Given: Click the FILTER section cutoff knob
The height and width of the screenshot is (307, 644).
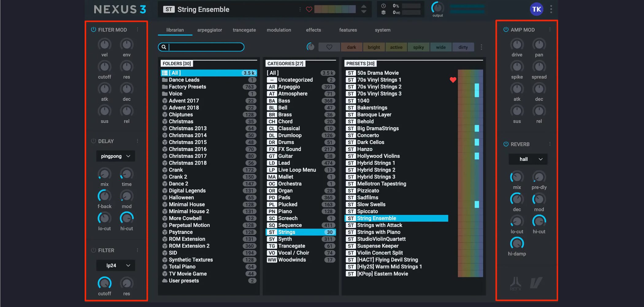Looking at the screenshot, I should click(105, 283).
